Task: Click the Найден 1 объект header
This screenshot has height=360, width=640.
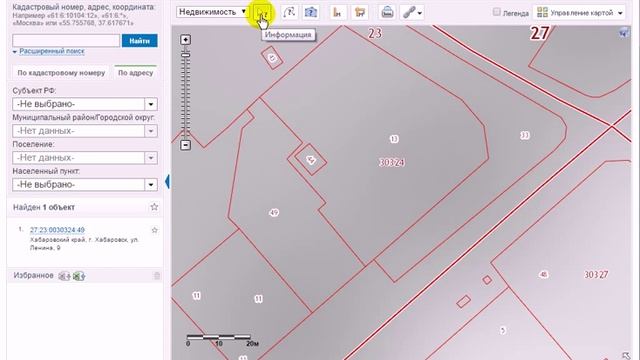Action: tap(44, 207)
